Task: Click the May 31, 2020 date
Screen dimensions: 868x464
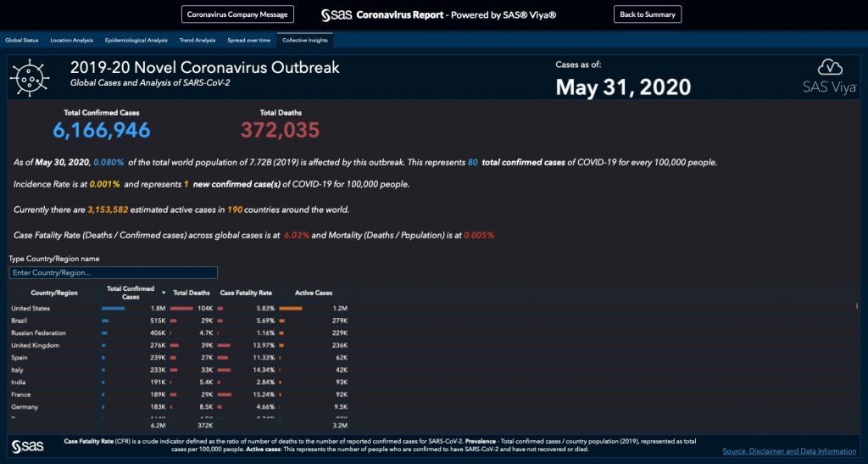Action: (x=623, y=87)
